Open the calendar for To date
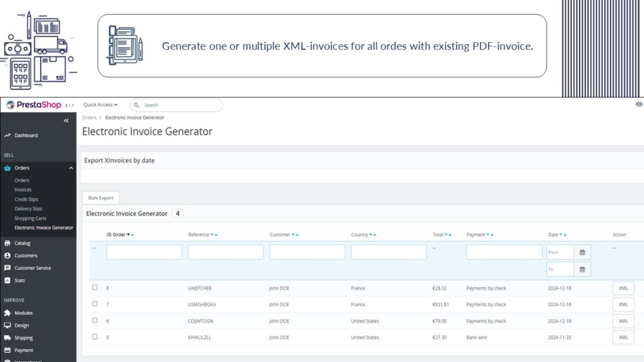 click(x=582, y=269)
